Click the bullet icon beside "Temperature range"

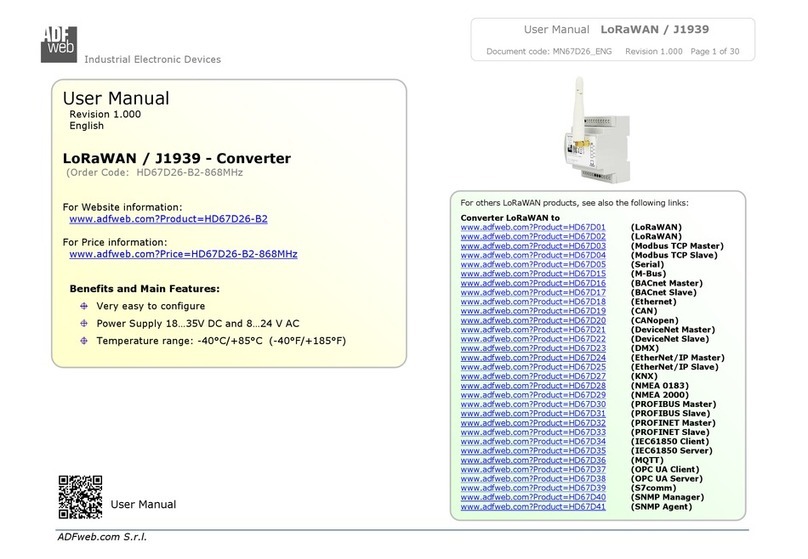point(84,341)
